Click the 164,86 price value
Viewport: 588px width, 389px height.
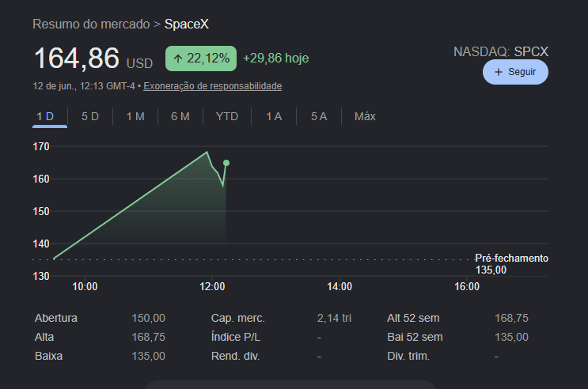coord(77,59)
